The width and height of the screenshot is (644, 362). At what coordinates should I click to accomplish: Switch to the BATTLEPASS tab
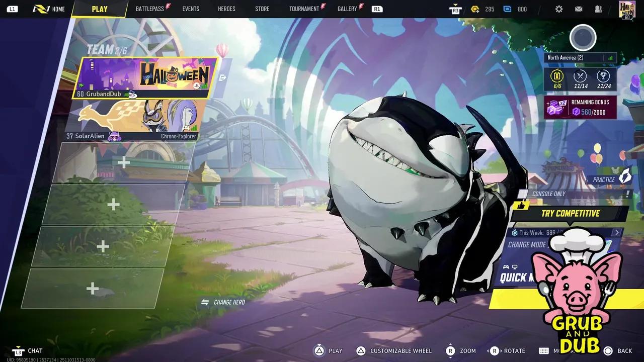pyautogui.click(x=149, y=9)
